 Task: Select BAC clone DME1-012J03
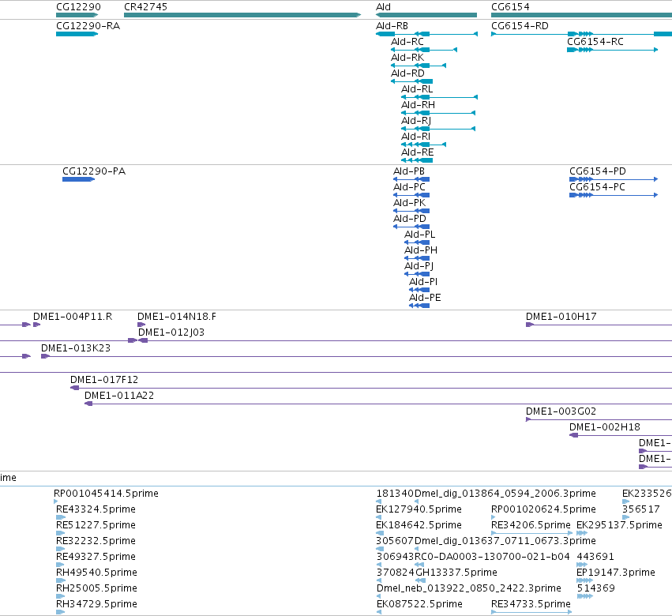pyautogui.click(x=405, y=340)
